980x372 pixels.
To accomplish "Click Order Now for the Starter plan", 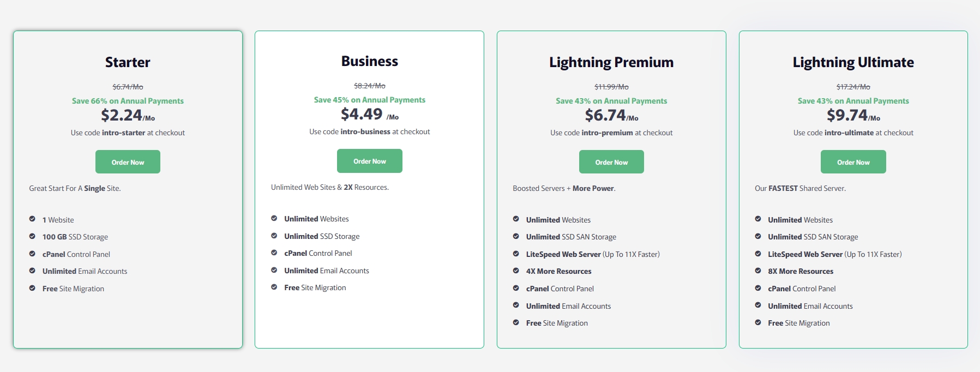I will pos(128,162).
